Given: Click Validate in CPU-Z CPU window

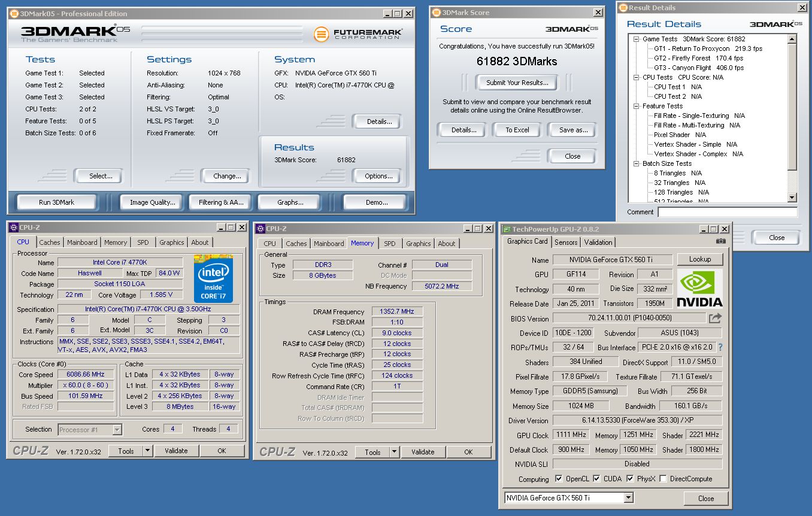Looking at the screenshot, I should [177, 451].
